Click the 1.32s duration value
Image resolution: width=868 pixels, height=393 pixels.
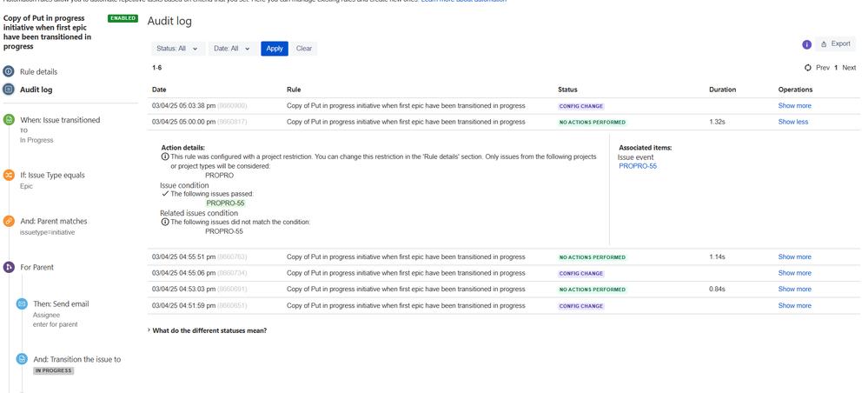[717, 122]
